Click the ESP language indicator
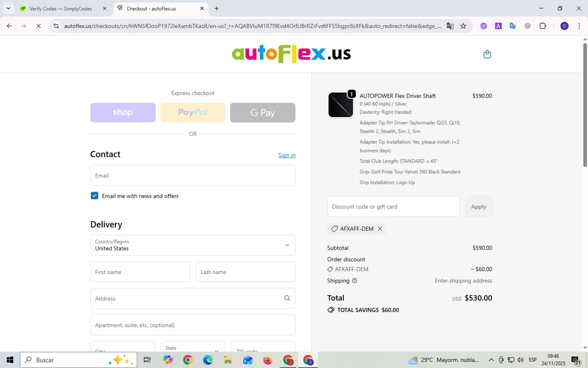588x368 pixels. click(533, 360)
